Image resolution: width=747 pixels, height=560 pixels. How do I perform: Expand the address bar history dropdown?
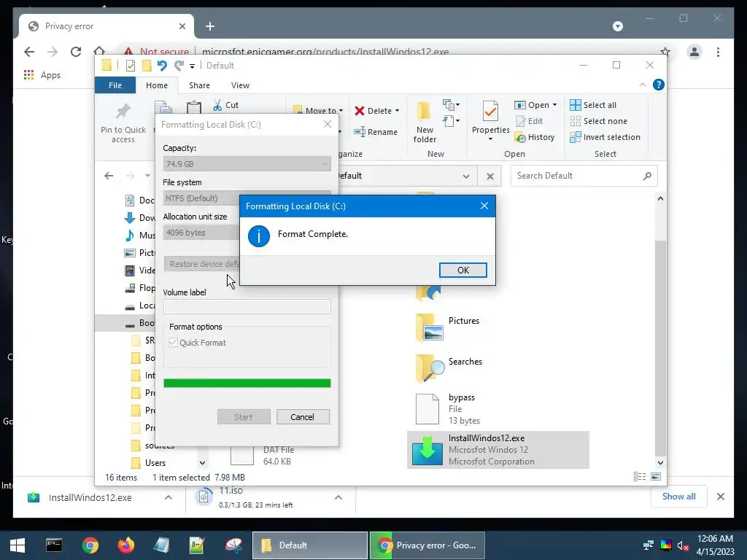[466, 176]
